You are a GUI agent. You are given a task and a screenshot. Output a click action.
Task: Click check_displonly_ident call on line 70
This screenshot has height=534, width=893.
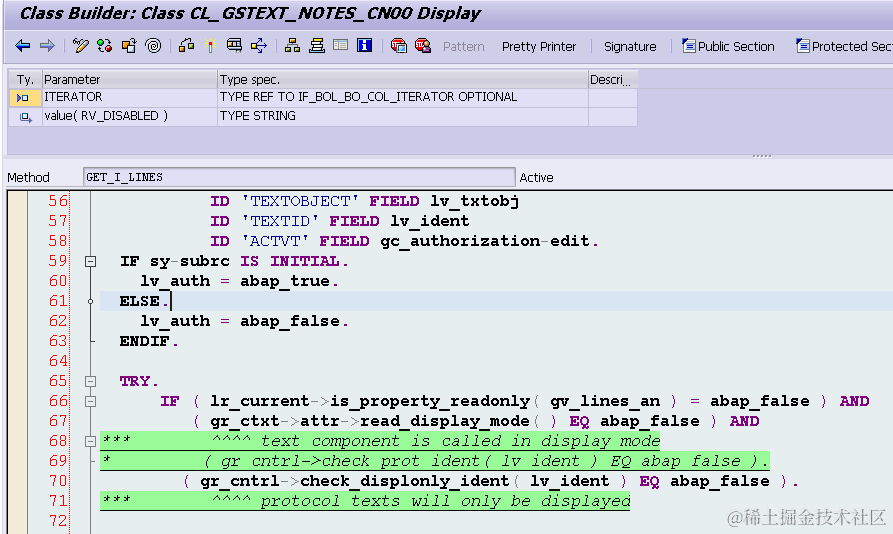[404, 481]
